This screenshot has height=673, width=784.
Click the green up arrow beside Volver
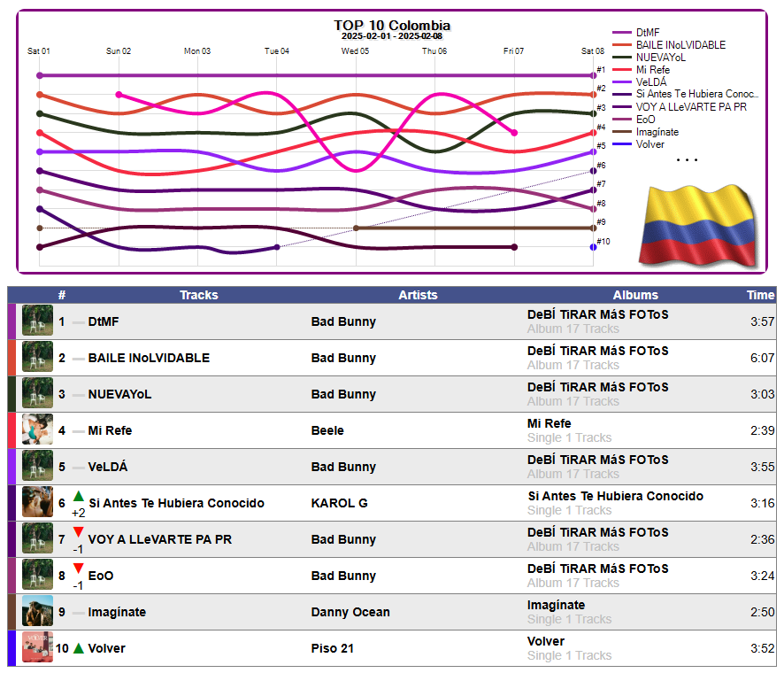click(78, 648)
